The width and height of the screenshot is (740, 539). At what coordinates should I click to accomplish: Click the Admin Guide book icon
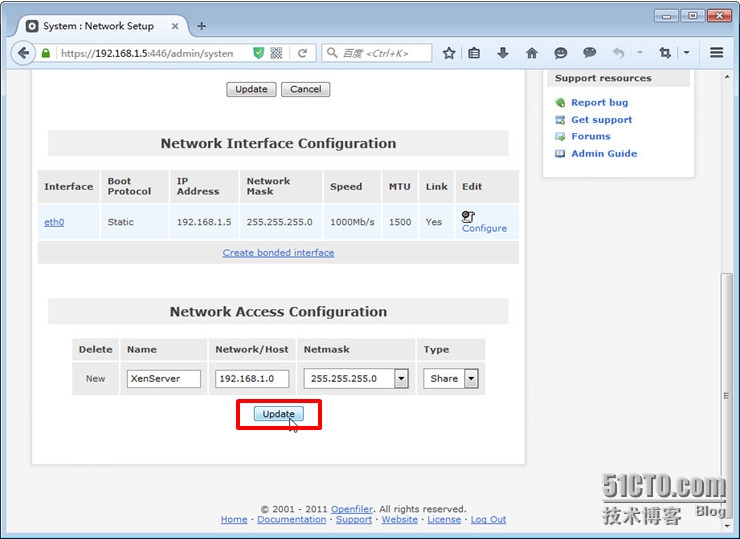(560, 153)
